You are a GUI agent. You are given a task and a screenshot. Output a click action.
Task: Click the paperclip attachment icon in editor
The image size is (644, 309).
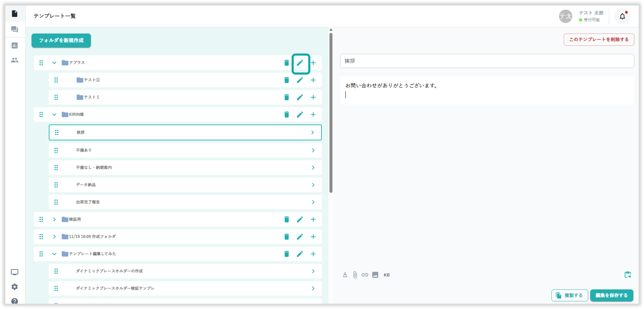coord(355,275)
